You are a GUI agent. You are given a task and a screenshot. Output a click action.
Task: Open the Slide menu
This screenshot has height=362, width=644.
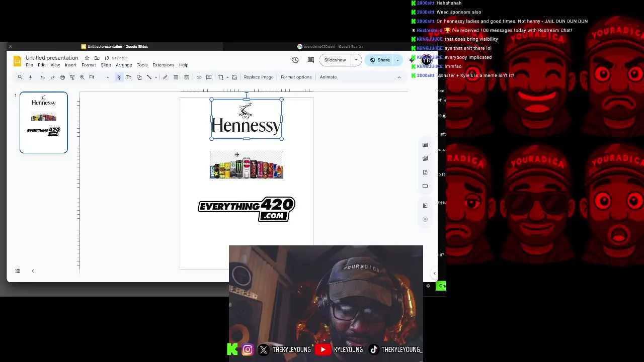(x=106, y=65)
